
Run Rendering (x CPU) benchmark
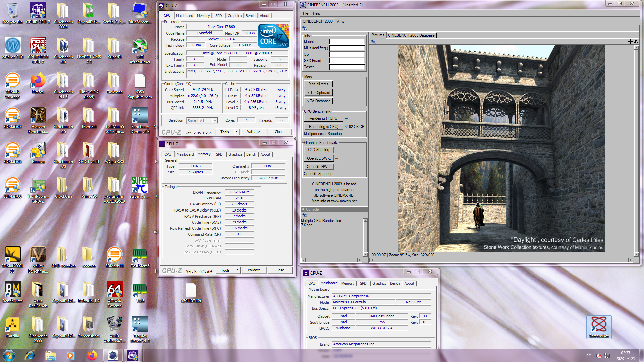coord(323,127)
